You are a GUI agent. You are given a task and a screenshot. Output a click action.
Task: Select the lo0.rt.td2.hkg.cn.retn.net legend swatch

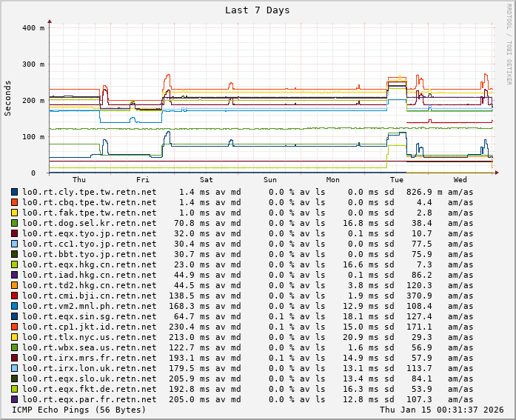pyautogui.click(x=14, y=285)
